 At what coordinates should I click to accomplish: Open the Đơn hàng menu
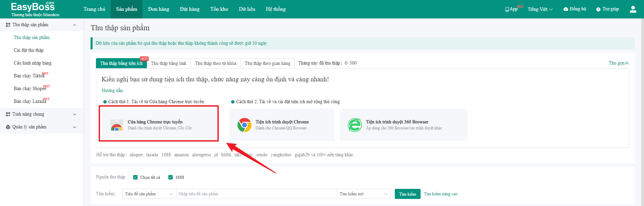[158, 9]
